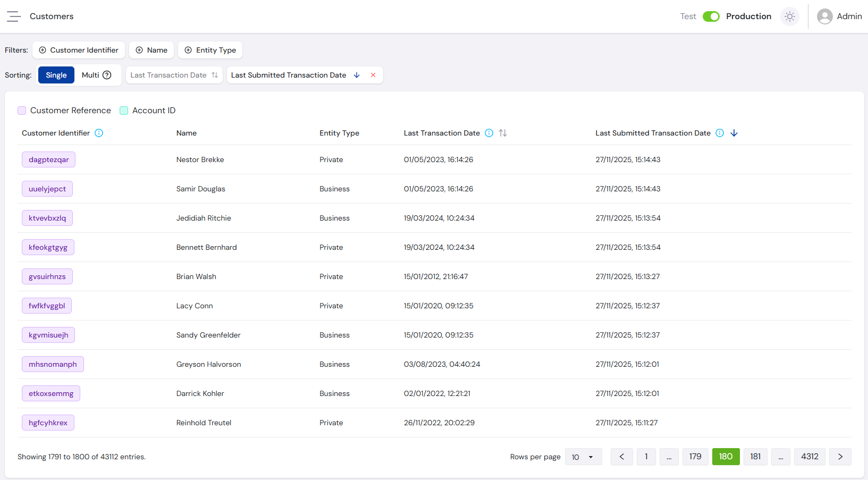Go to previous page arrow

[x=622, y=457]
